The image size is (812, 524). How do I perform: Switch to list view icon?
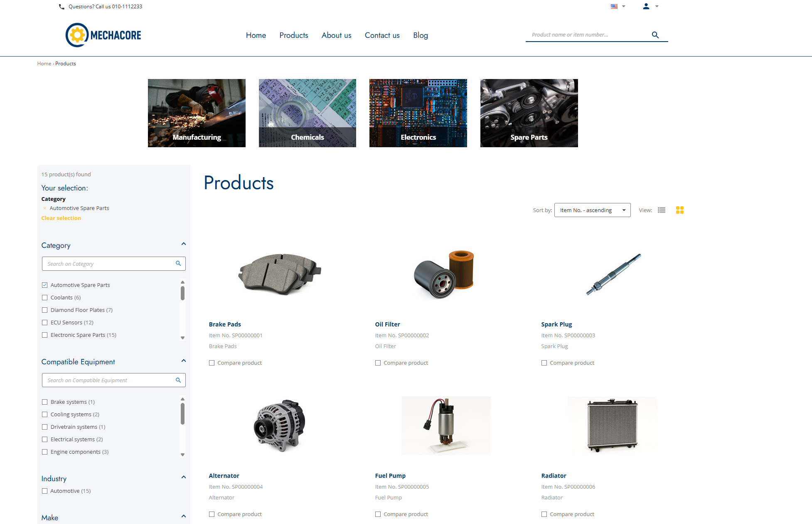pos(662,210)
